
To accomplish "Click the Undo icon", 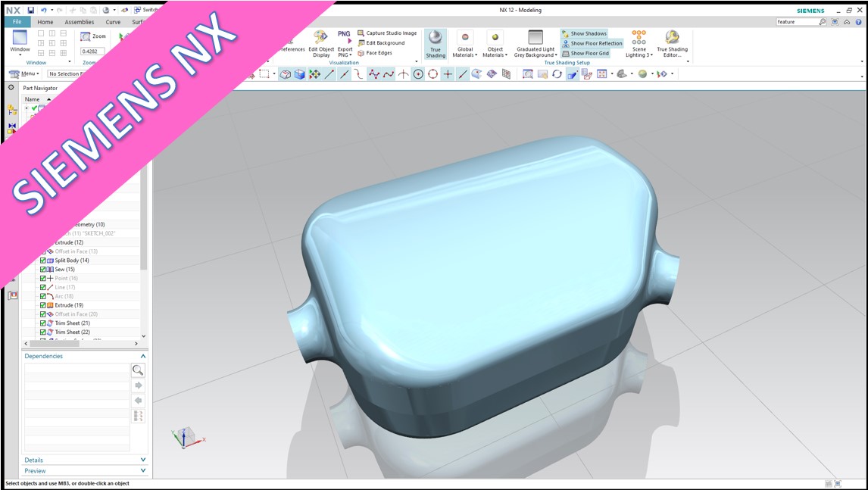I will click(x=44, y=10).
